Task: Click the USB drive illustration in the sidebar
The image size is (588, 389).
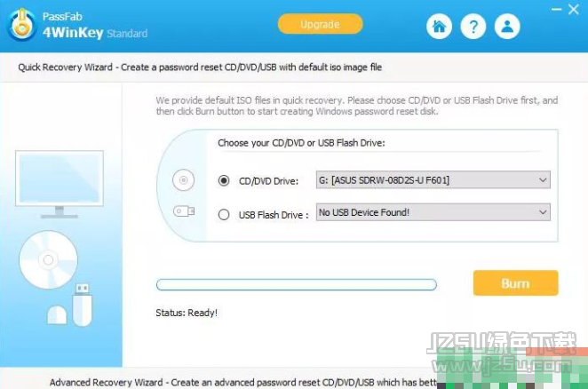Action: click(82, 305)
